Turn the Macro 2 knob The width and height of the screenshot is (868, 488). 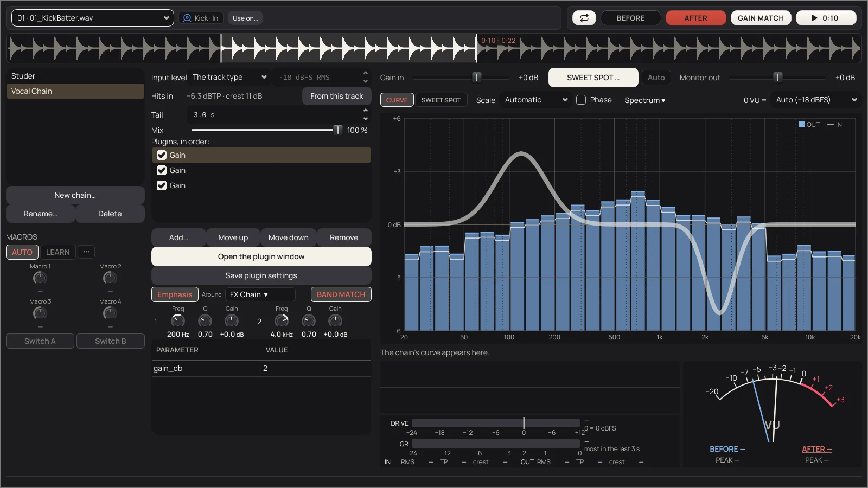pyautogui.click(x=110, y=278)
